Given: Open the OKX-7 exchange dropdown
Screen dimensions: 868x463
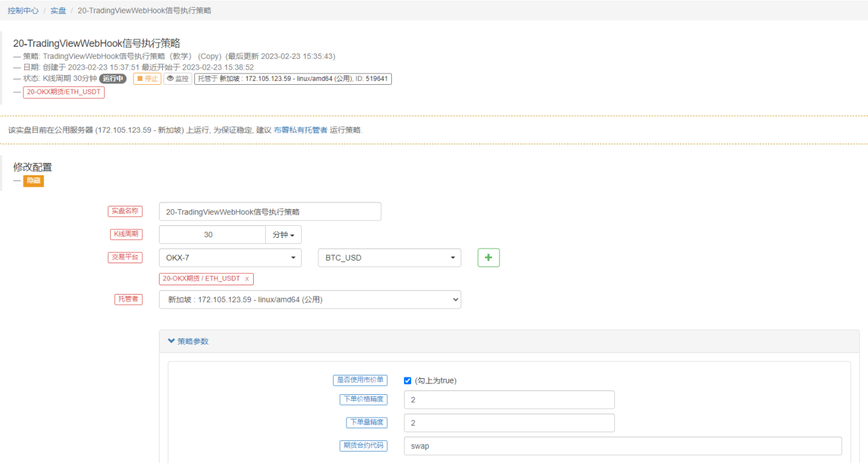Looking at the screenshot, I should click(x=230, y=258).
